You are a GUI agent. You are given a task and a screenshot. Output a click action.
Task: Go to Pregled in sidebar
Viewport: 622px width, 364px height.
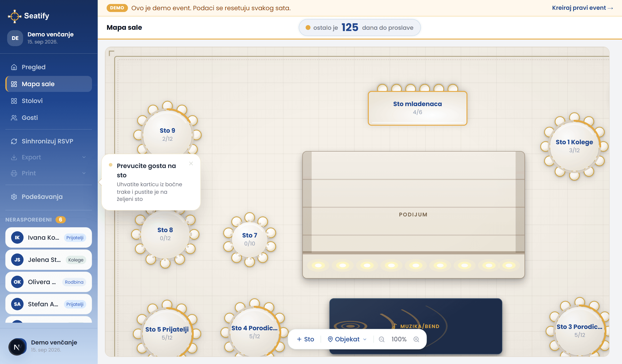(49, 67)
